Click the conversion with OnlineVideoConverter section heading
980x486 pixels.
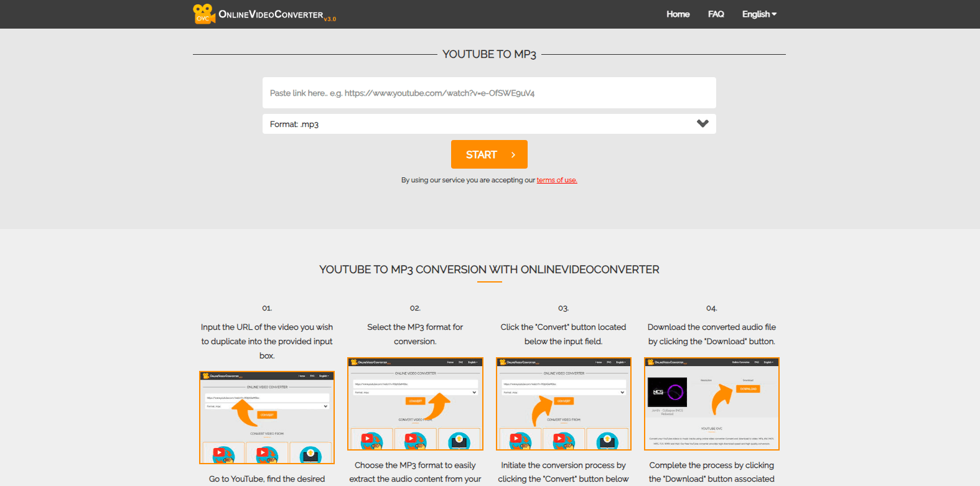489,269
